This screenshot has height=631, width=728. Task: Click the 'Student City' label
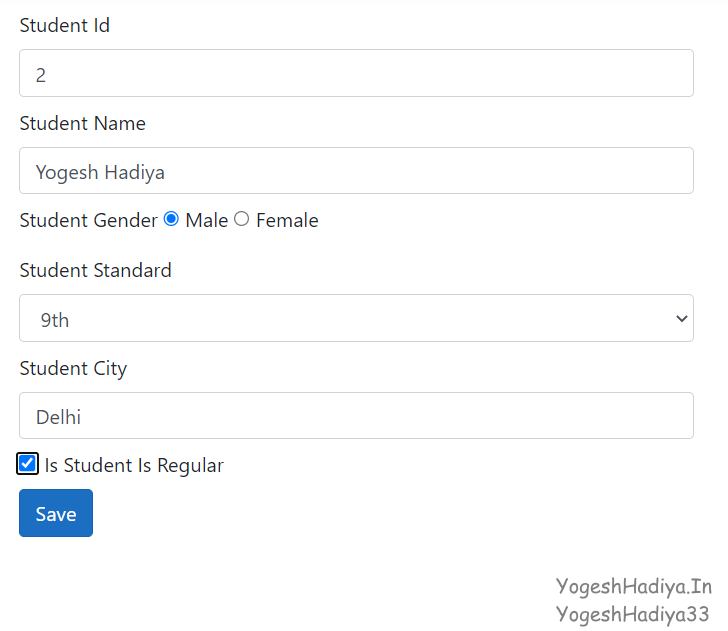(x=73, y=369)
